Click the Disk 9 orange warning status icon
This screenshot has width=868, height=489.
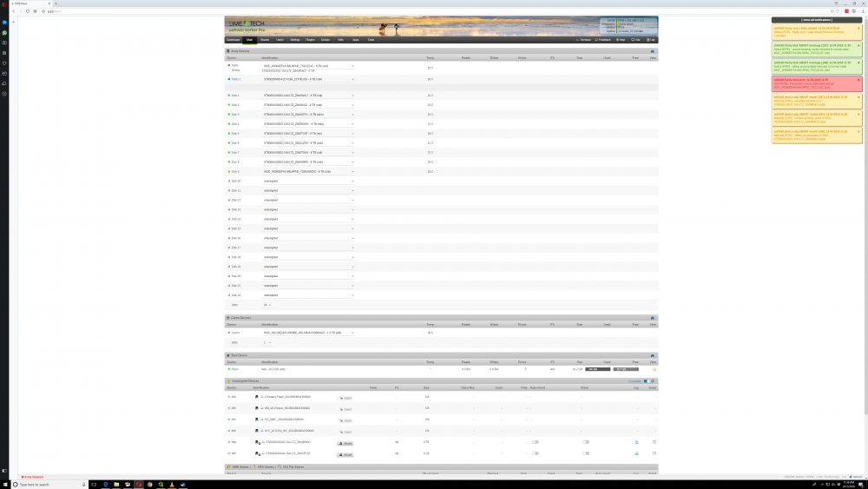[228, 172]
